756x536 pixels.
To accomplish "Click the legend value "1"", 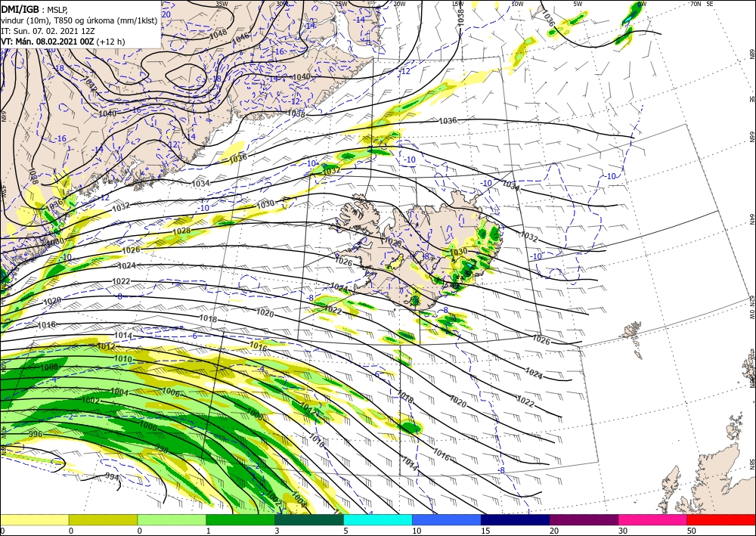I will coord(209,531).
